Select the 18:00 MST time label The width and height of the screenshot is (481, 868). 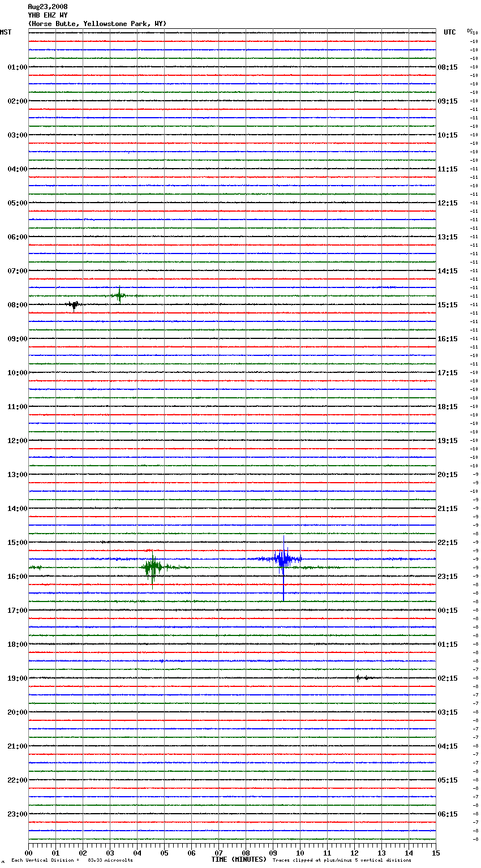pos(18,644)
